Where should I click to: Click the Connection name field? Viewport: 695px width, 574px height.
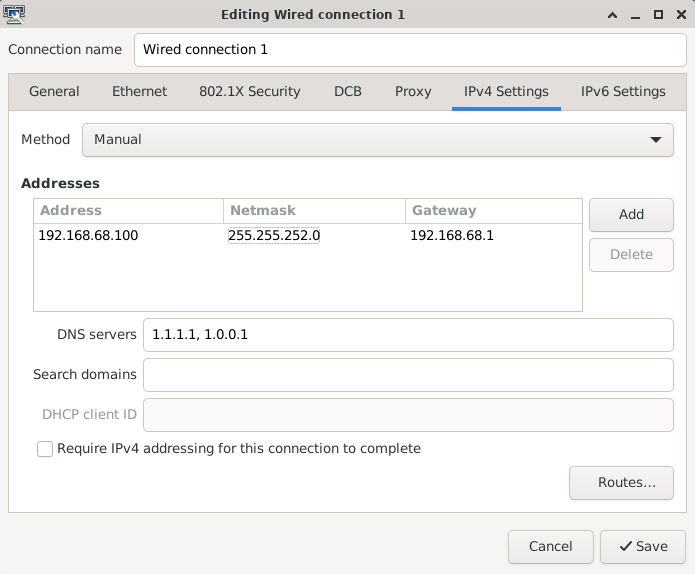(410, 50)
